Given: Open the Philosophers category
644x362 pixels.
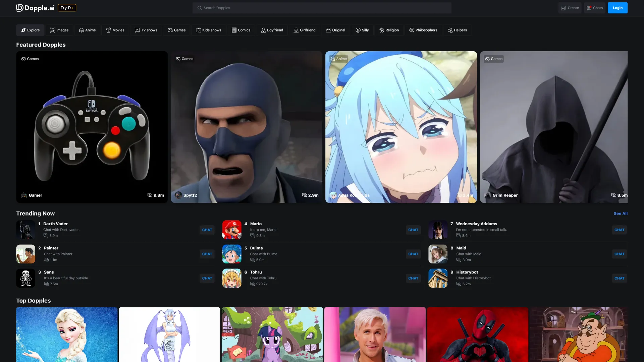Looking at the screenshot, I should [423, 30].
